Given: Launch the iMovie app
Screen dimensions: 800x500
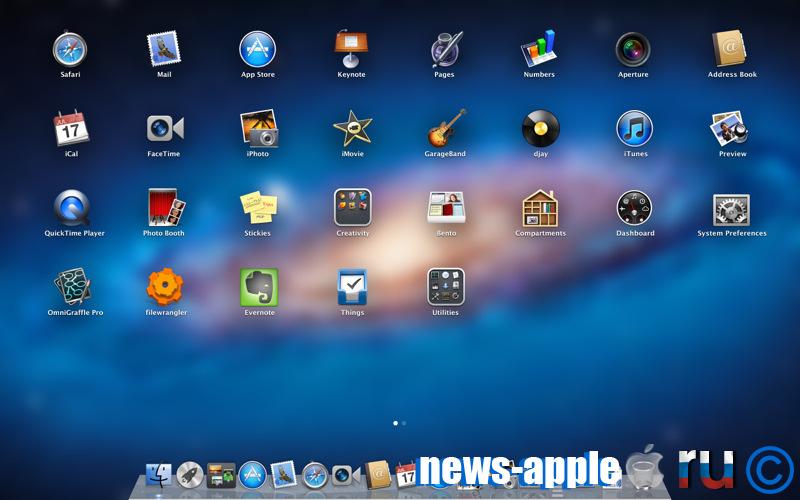Looking at the screenshot, I should pyautogui.click(x=353, y=128).
